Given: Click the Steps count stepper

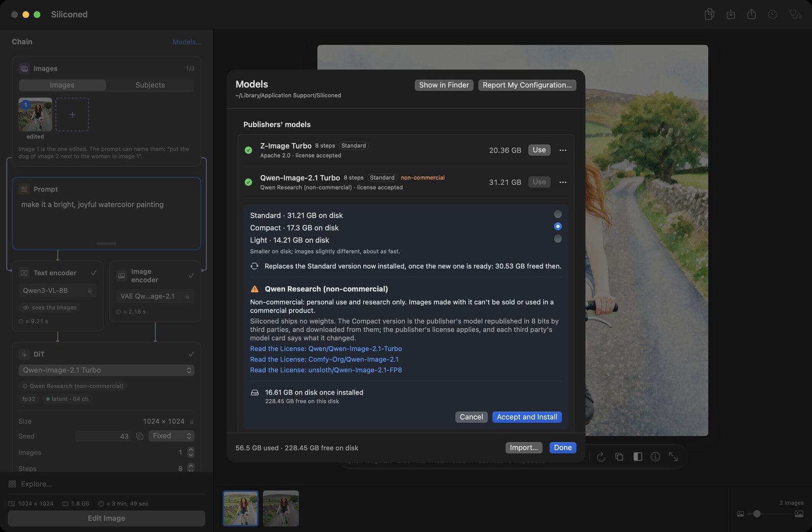Looking at the screenshot, I should pyautogui.click(x=191, y=468).
